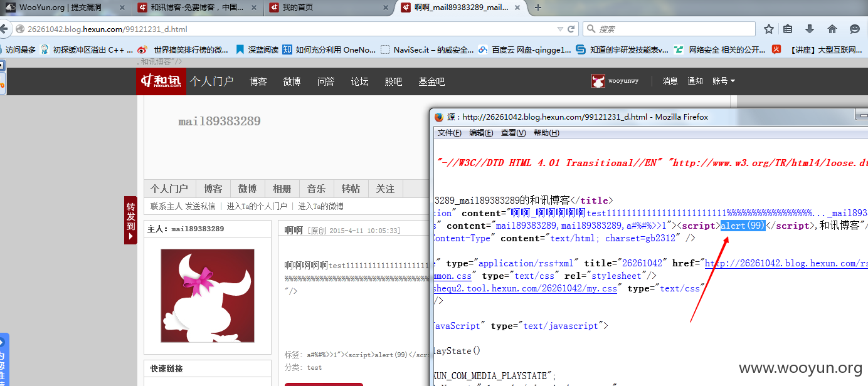Click the 和讯 hexun.com logo
Screen dimensions: 868x386
[x=161, y=81]
